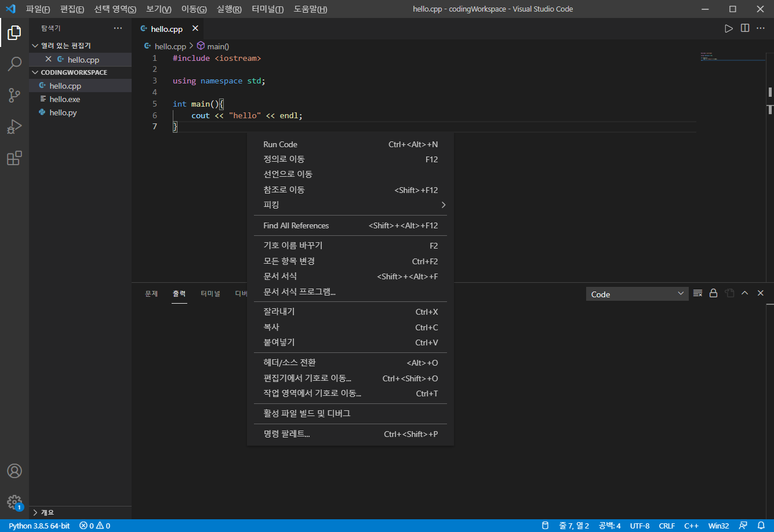Choose 선언으로 이동 in context menu
The width and height of the screenshot is (774, 532).
pyautogui.click(x=350, y=174)
